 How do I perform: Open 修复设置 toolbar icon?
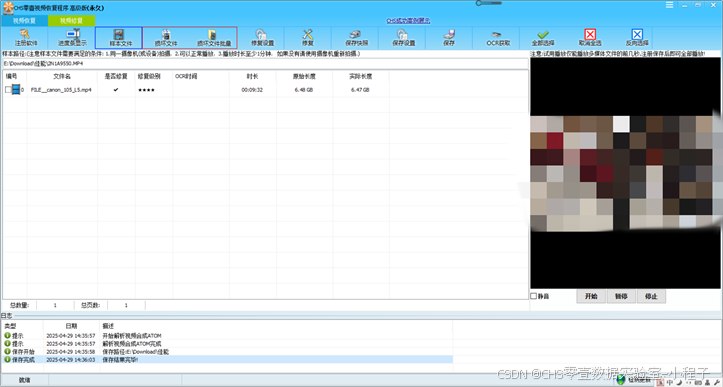[x=261, y=35]
